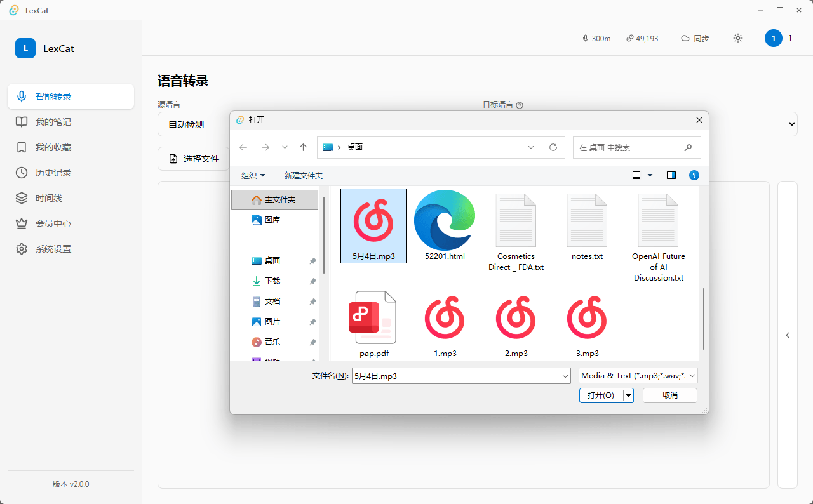Click the help icon next to 目标语言
The width and height of the screenshot is (813, 504).
pyautogui.click(x=520, y=105)
